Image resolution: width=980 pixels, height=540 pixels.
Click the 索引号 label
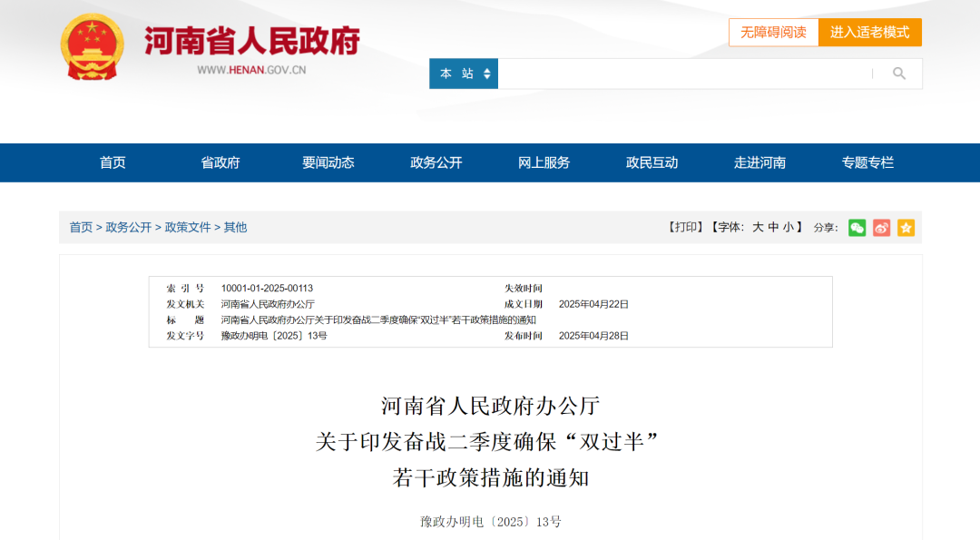(185, 288)
